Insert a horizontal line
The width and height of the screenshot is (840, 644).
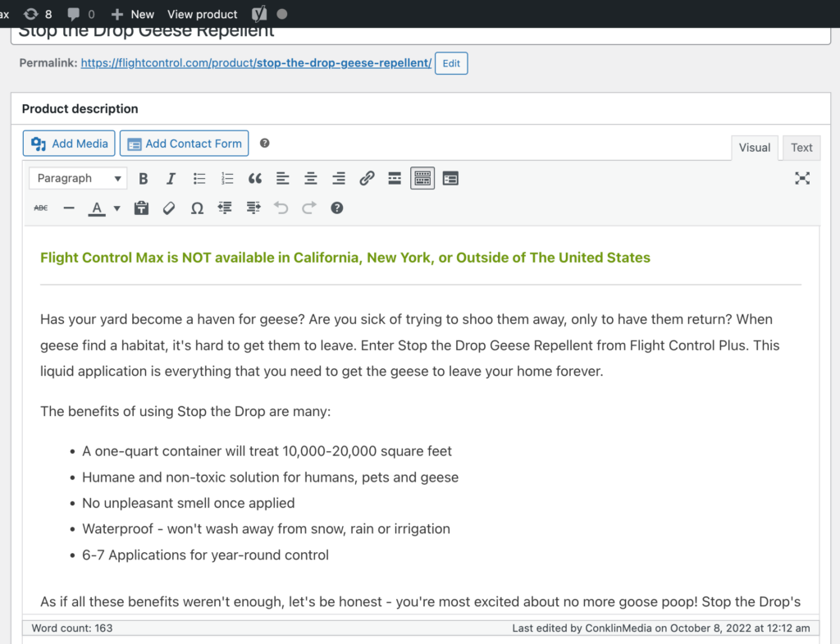[x=69, y=208]
